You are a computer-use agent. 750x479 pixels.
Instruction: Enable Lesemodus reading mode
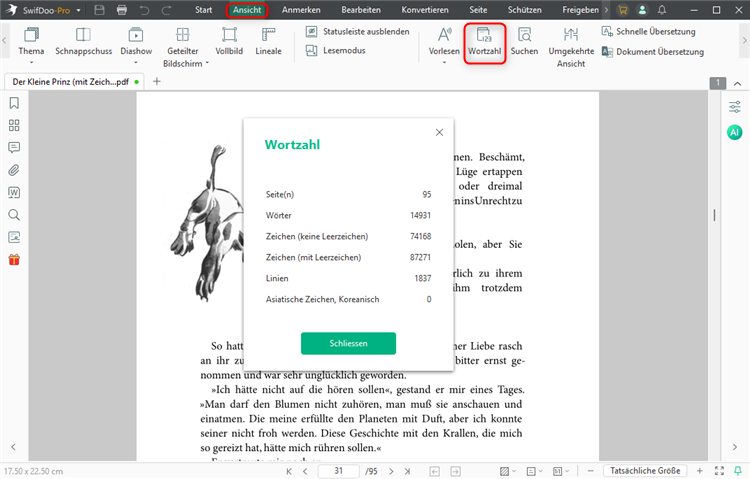pos(336,50)
